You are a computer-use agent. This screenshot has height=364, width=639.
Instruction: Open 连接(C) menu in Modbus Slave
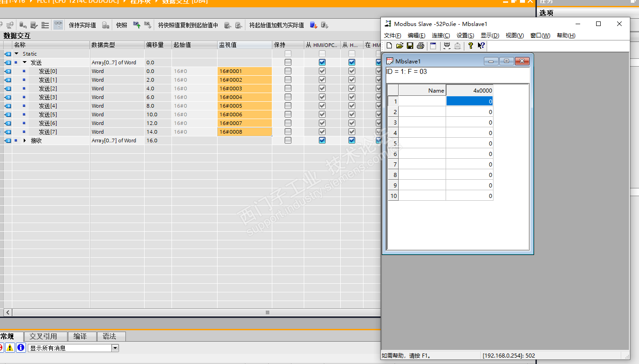point(441,36)
